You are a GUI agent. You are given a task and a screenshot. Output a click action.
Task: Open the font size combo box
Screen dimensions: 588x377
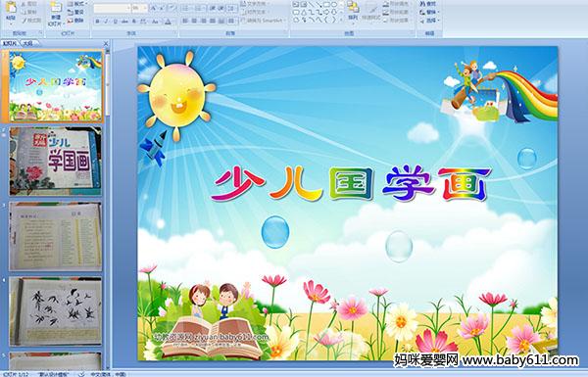(139, 8)
